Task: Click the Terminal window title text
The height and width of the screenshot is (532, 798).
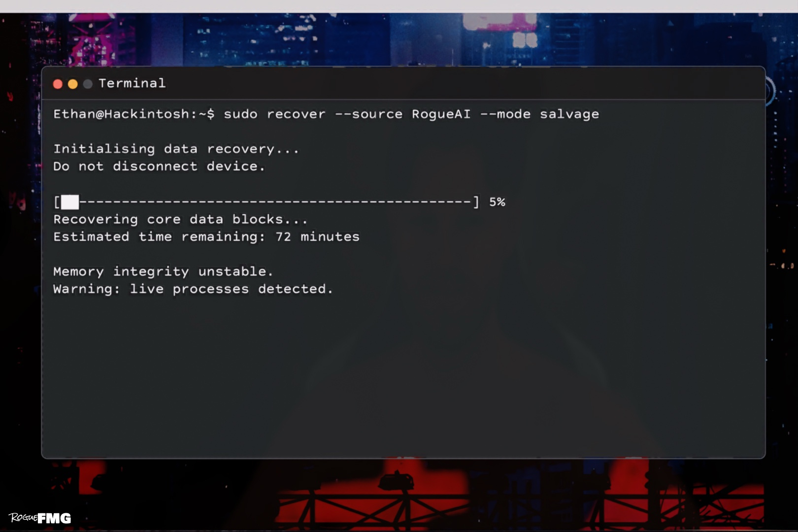Action: pyautogui.click(x=132, y=83)
